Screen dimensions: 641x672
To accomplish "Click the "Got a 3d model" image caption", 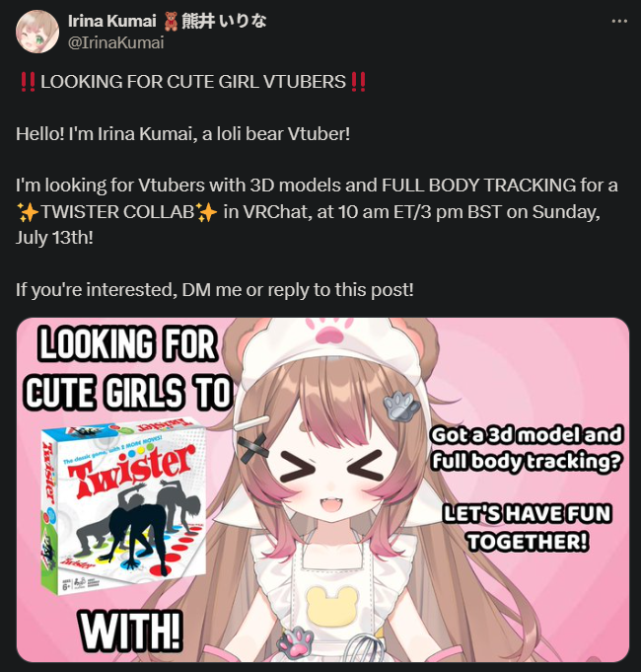I will click(527, 448).
